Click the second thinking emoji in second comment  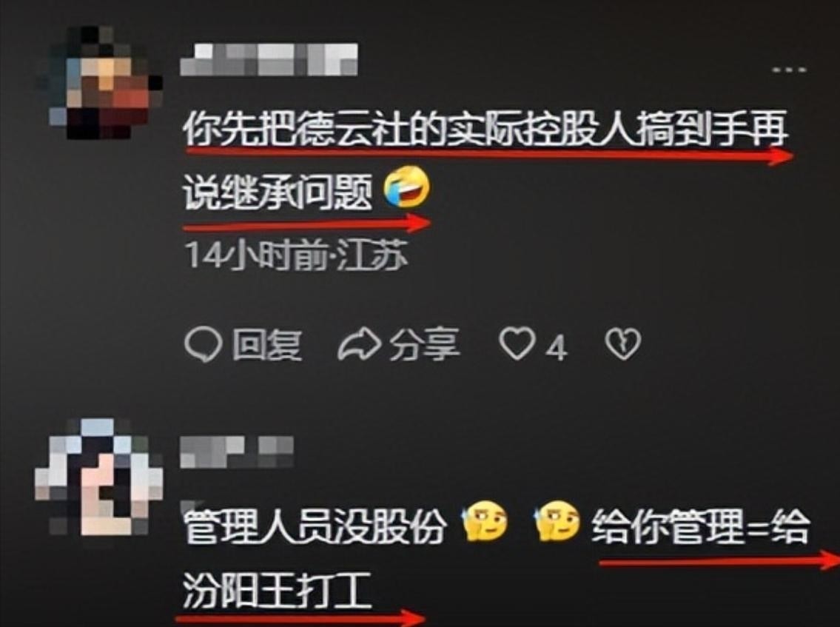coord(558,520)
